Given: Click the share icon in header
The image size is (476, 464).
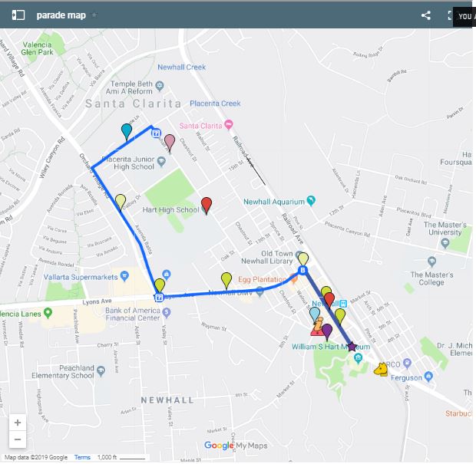Looking at the screenshot, I should coord(426,15).
